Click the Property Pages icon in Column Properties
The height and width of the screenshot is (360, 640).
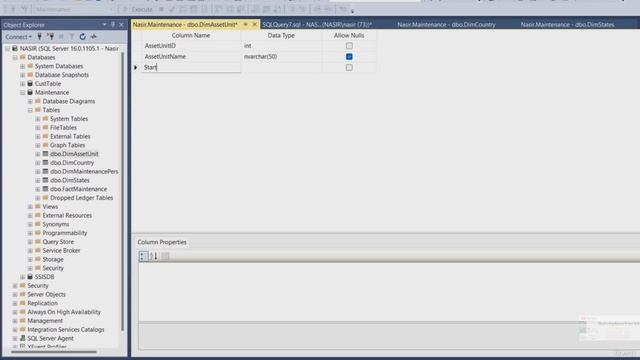[x=165, y=256]
